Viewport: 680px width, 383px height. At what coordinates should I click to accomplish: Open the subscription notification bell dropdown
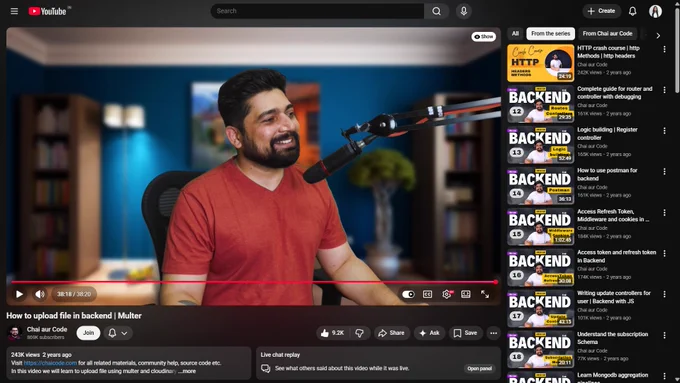click(x=118, y=333)
